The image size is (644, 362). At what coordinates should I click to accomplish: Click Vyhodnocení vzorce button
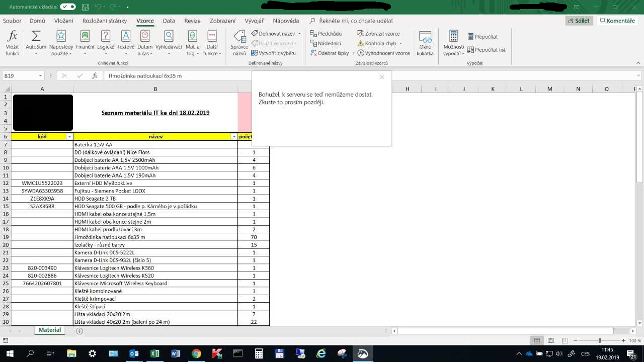383,53
